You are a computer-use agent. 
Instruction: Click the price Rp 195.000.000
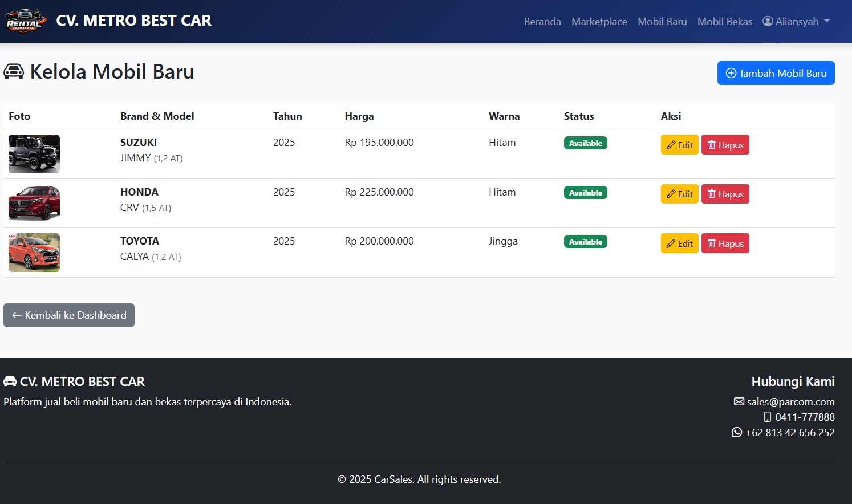[x=379, y=143]
